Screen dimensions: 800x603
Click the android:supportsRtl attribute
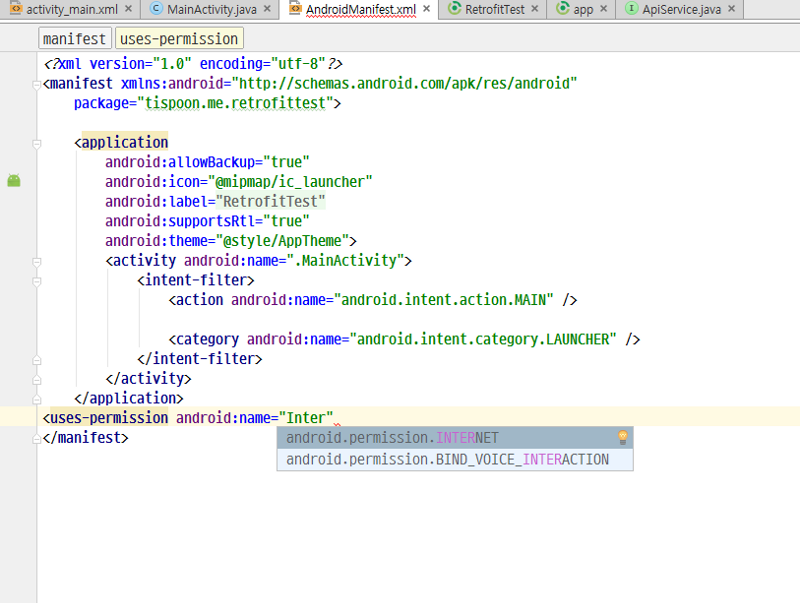(180, 221)
